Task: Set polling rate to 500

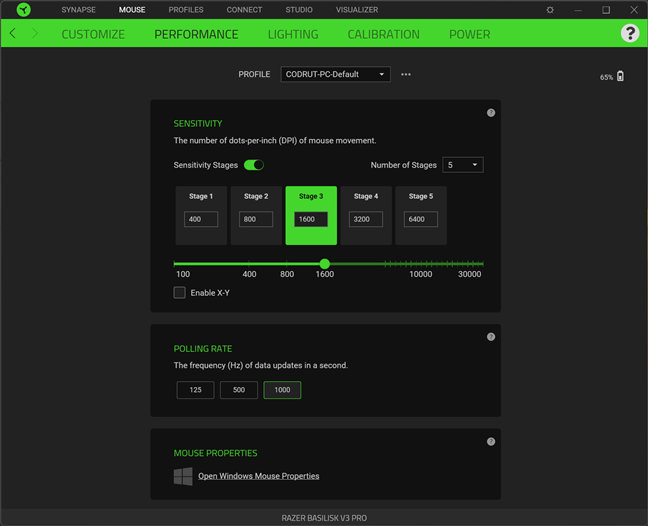Action: [x=239, y=390]
